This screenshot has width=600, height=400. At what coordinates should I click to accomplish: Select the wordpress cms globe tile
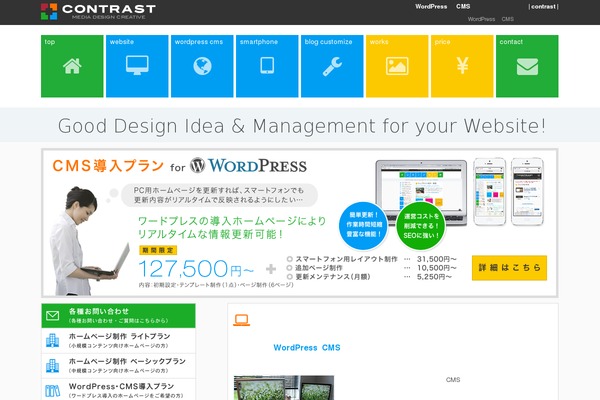click(202, 66)
